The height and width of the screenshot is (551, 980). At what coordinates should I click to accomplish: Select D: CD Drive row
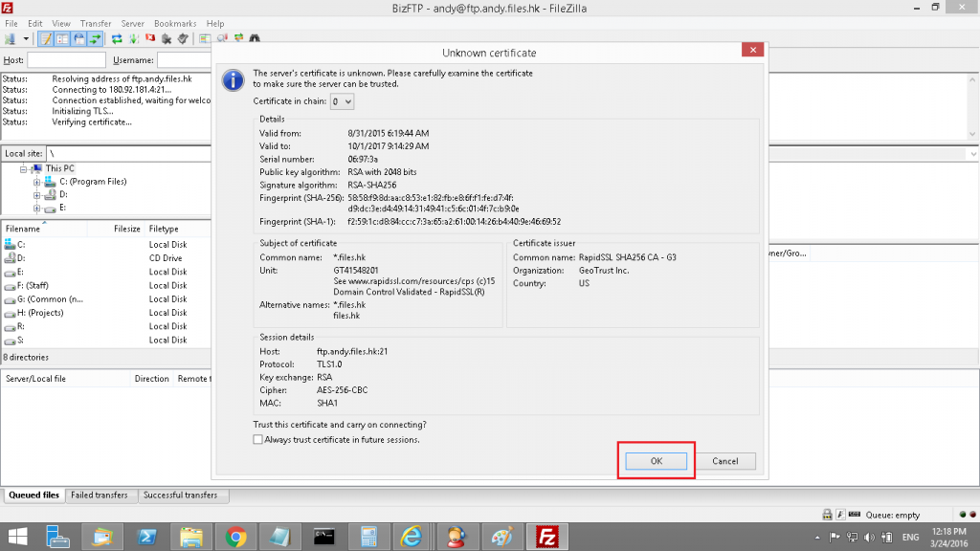click(x=106, y=258)
